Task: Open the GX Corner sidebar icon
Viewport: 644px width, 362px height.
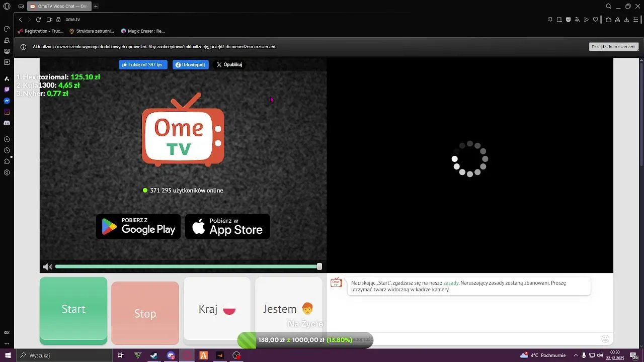Action: click(7, 333)
